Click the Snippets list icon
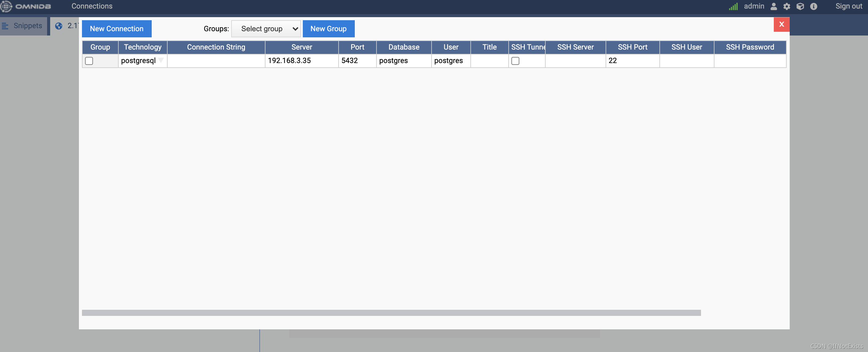This screenshot has width=868, height=352. point(5,26)
